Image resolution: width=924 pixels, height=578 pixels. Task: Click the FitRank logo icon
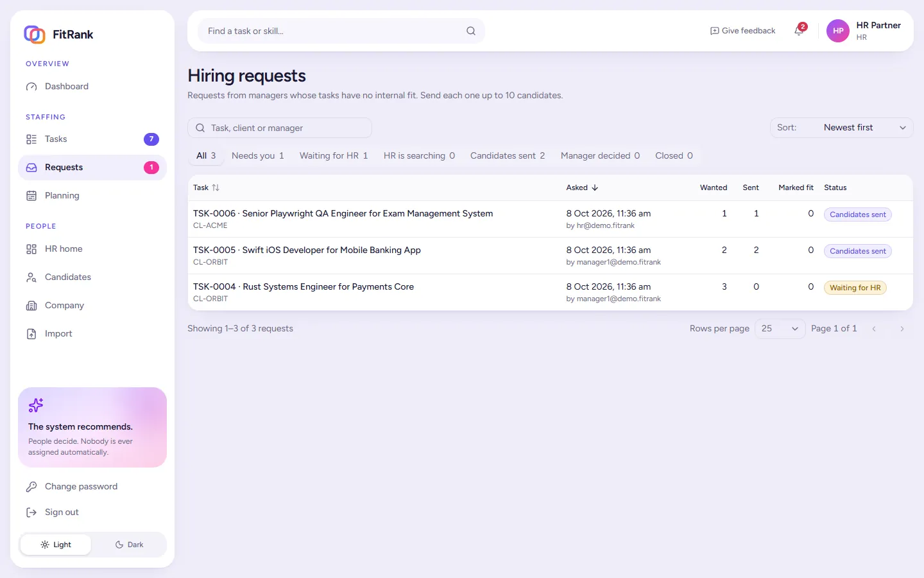[35, 34]
